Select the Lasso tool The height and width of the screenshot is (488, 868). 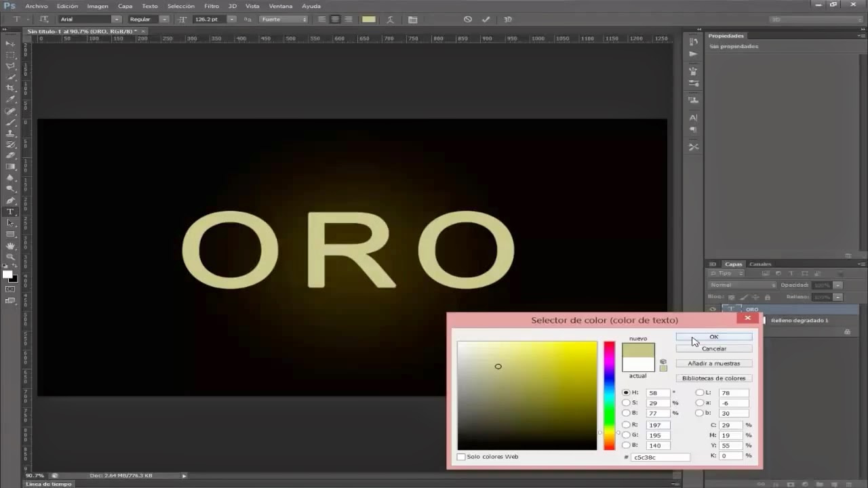point(10,66)
